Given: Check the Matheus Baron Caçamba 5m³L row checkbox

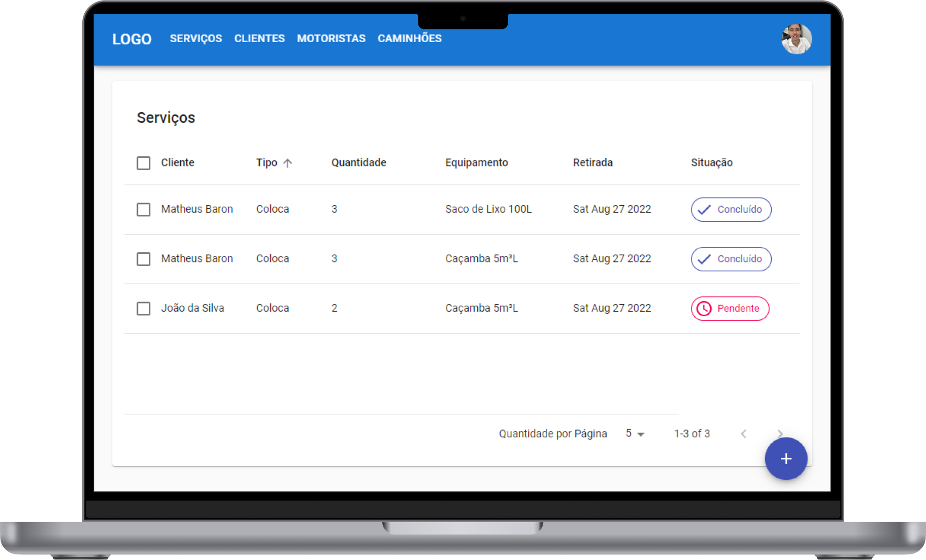Looking at the screenshot, I should point(144,259).
